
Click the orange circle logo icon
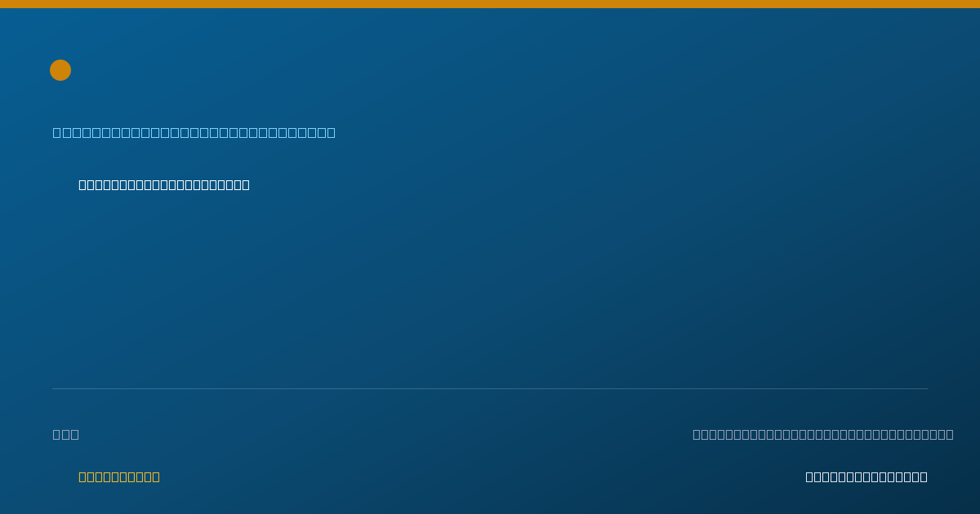click(60, 70)
